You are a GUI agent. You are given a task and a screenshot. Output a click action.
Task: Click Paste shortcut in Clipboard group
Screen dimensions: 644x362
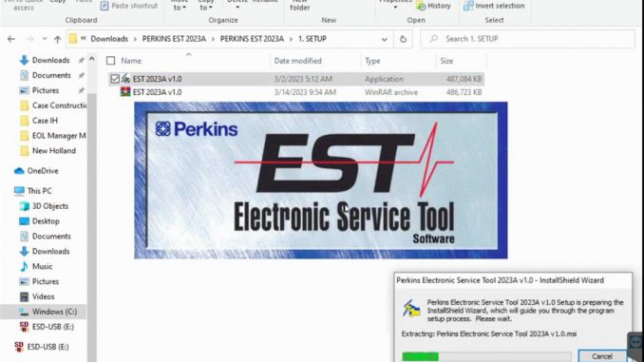click(129, 6)
